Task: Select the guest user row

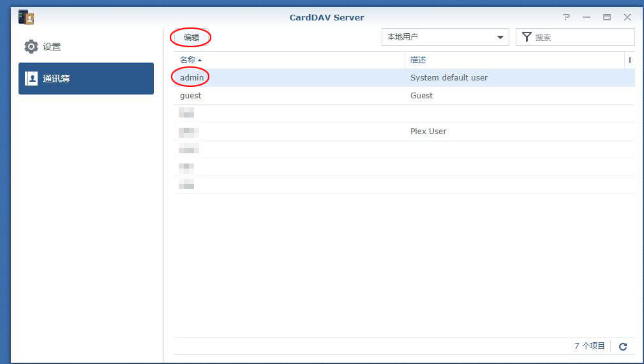Action: pos(191,95)
